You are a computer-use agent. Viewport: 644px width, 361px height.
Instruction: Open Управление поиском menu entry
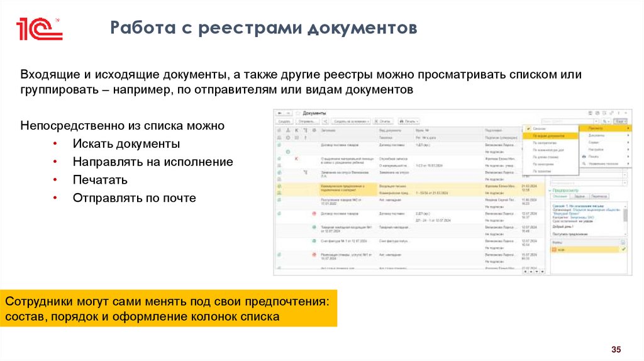click(606, 164)
